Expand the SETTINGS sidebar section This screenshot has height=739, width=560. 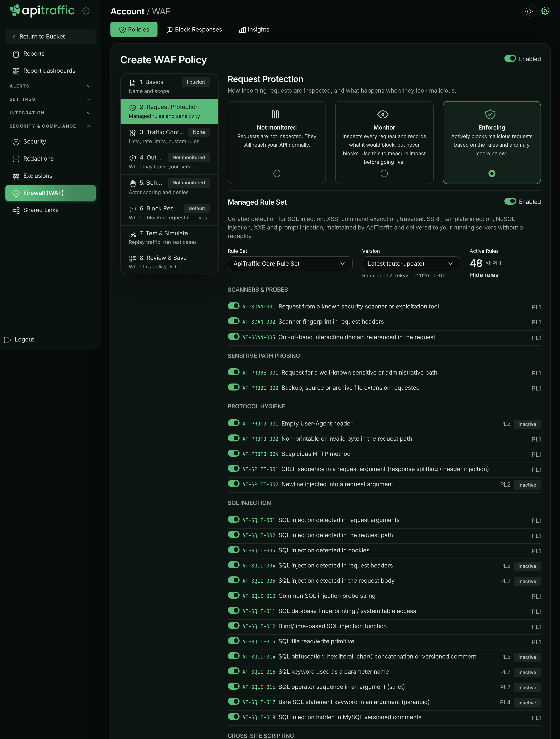(x=50, y=99)
